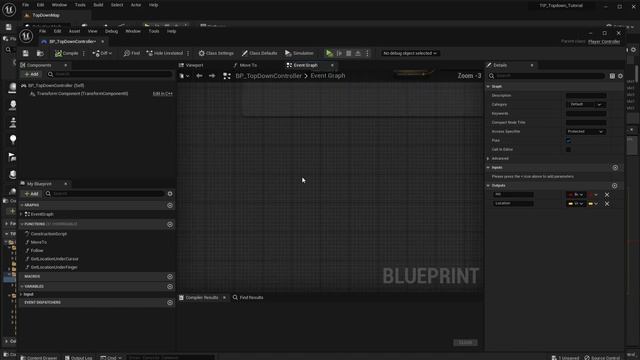Screen dimensions: 640x360
Task: Click the Browse to asset icon in toolbar
Action: (40, 53)
